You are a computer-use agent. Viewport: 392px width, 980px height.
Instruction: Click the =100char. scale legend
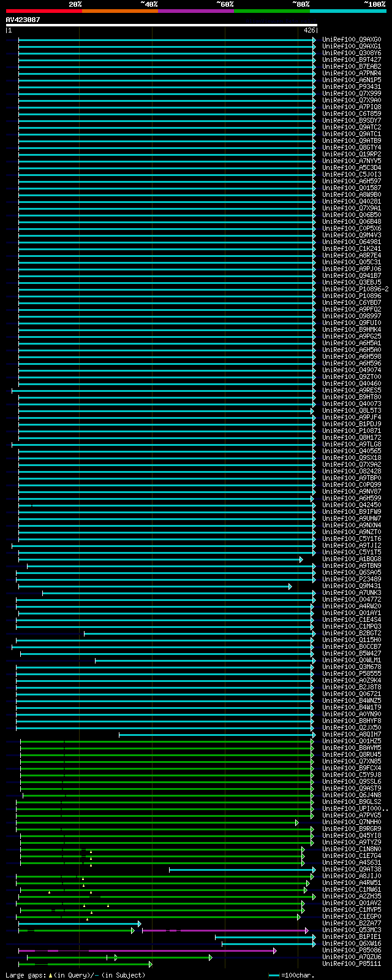coord(291,975)
